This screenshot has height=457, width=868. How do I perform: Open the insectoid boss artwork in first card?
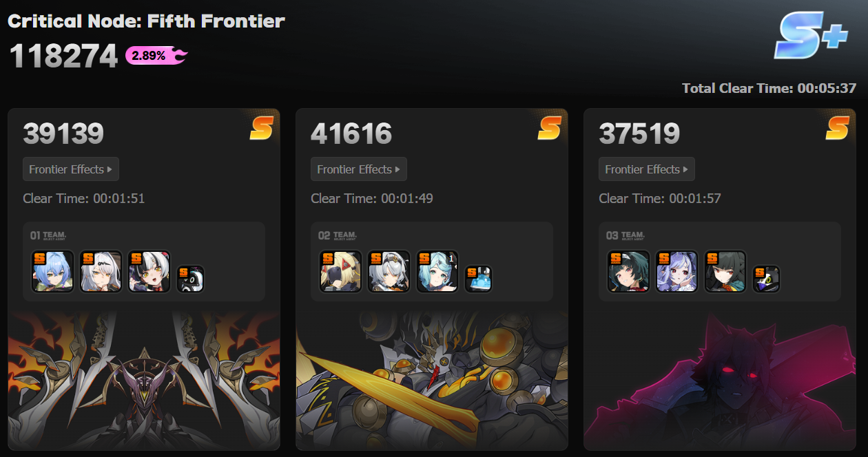pos(144,381)
